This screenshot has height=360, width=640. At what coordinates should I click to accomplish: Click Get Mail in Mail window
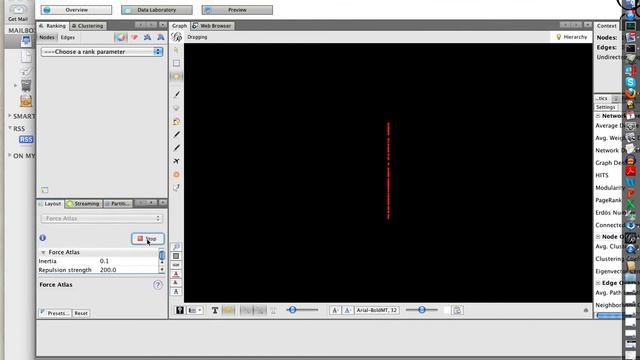(x=18, y=13)
